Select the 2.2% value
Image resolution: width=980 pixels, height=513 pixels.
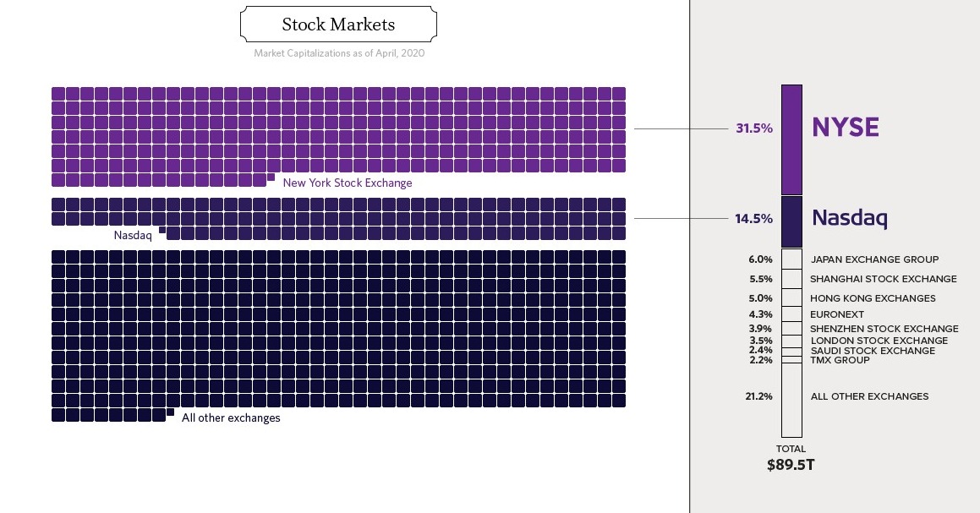761,360
